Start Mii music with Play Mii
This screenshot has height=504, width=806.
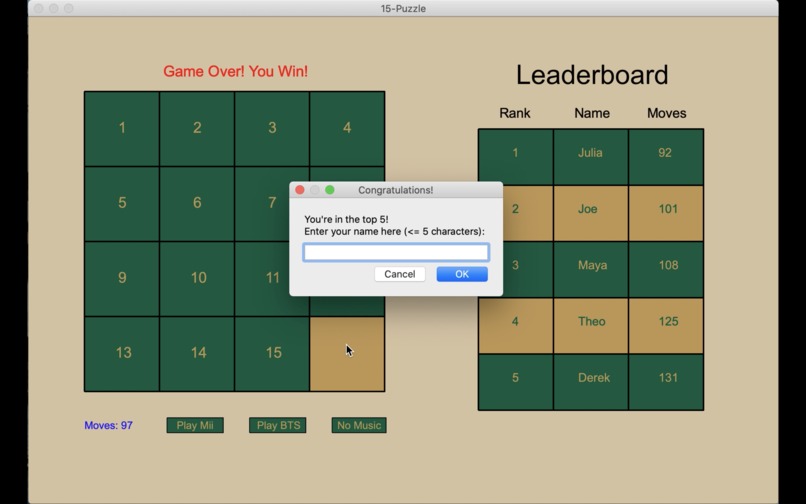coord(195,425)
